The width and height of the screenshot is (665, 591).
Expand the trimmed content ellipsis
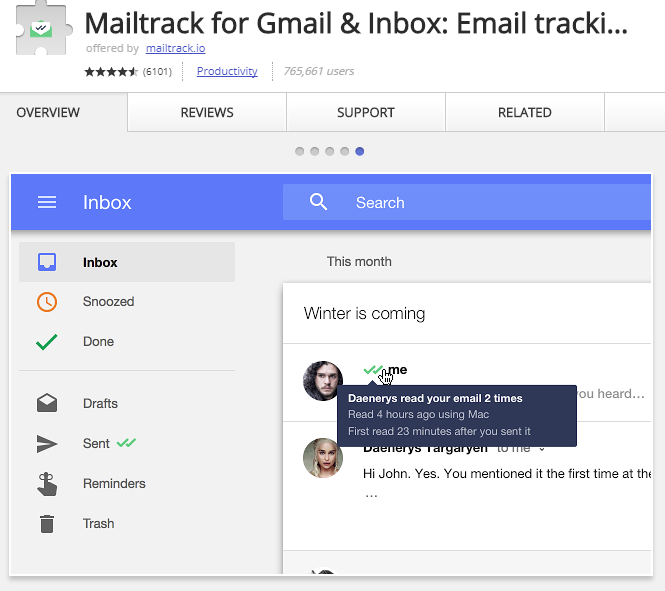point(371,495)
